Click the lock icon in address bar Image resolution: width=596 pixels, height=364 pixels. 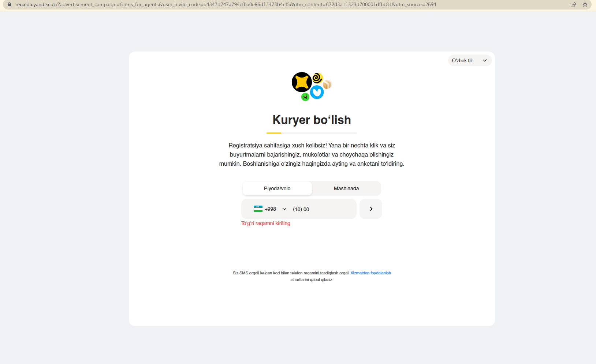[x=10, y=4]
